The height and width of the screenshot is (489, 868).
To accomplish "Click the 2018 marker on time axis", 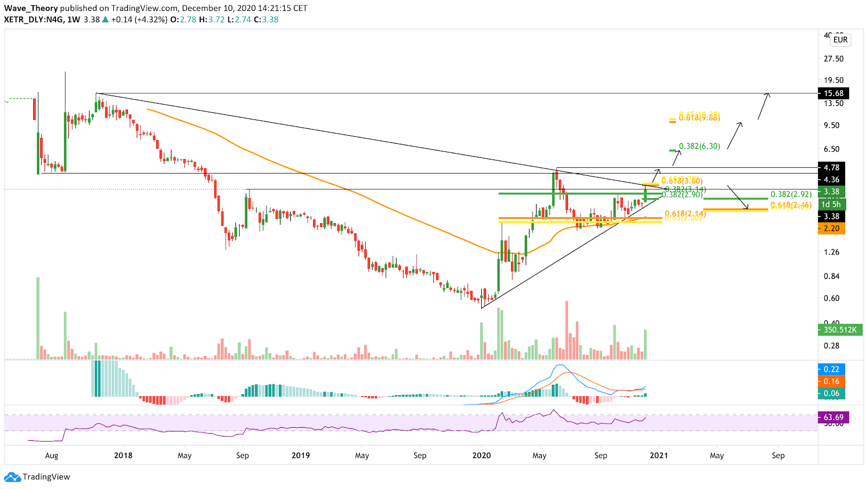I will point(123,455).
